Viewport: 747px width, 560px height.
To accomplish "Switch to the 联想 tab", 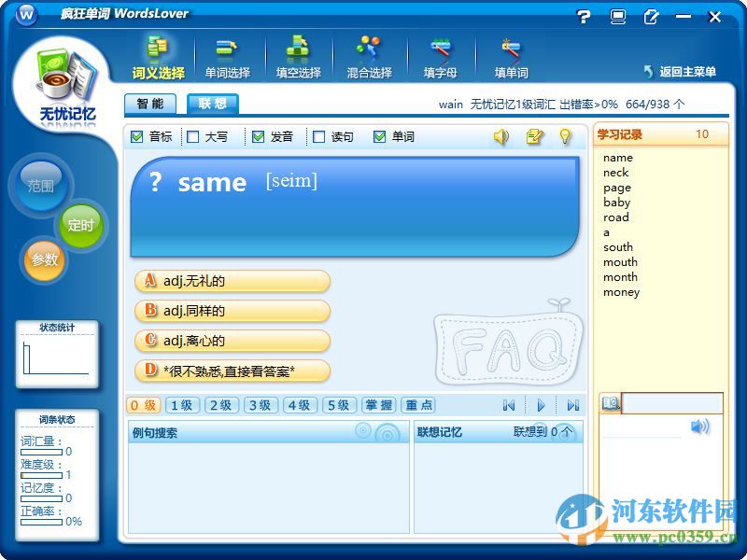I will pyautogui.click(x=211, y=105).
